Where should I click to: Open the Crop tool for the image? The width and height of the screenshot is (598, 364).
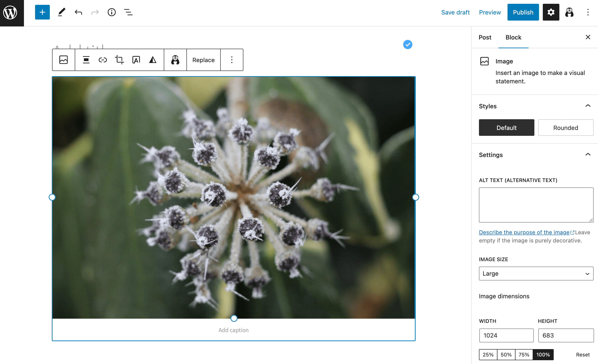click(119, 60)
